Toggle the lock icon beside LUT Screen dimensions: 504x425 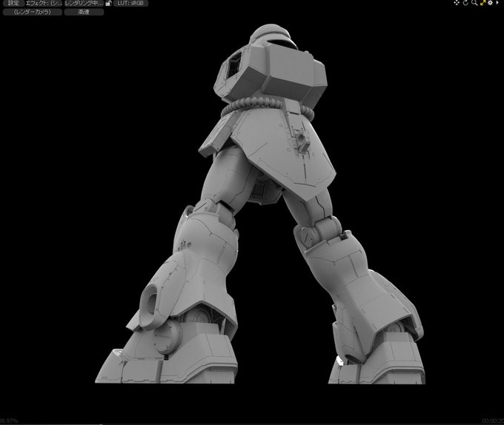pos(108,3)
